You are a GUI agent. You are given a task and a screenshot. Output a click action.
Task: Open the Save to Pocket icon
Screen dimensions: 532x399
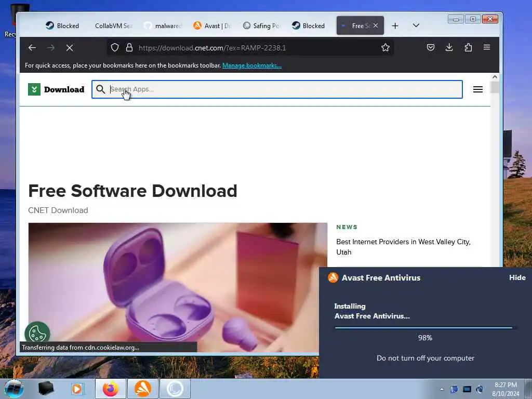pos(431,47)
